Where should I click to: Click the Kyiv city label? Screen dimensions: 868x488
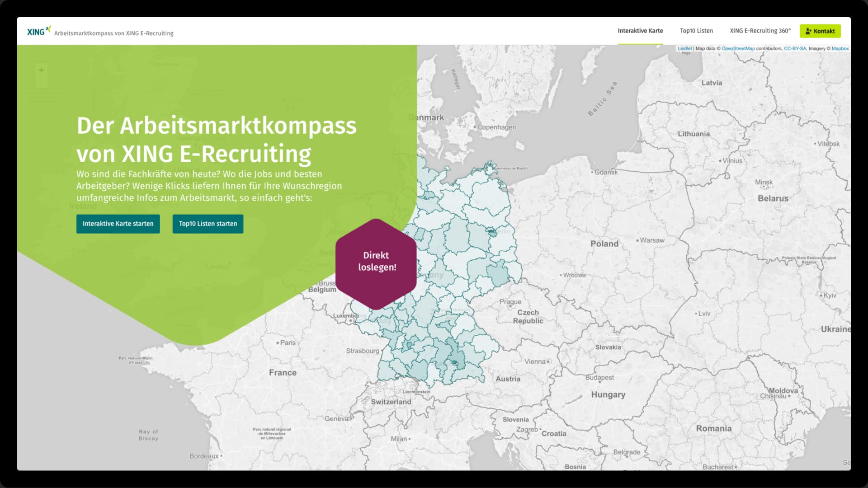830,295
